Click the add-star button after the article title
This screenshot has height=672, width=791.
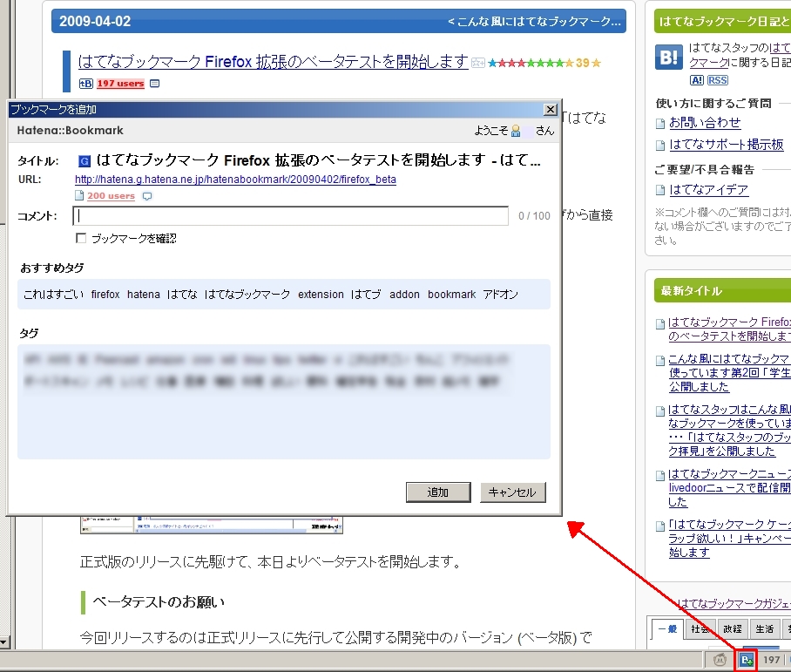(x=477, y=63)
